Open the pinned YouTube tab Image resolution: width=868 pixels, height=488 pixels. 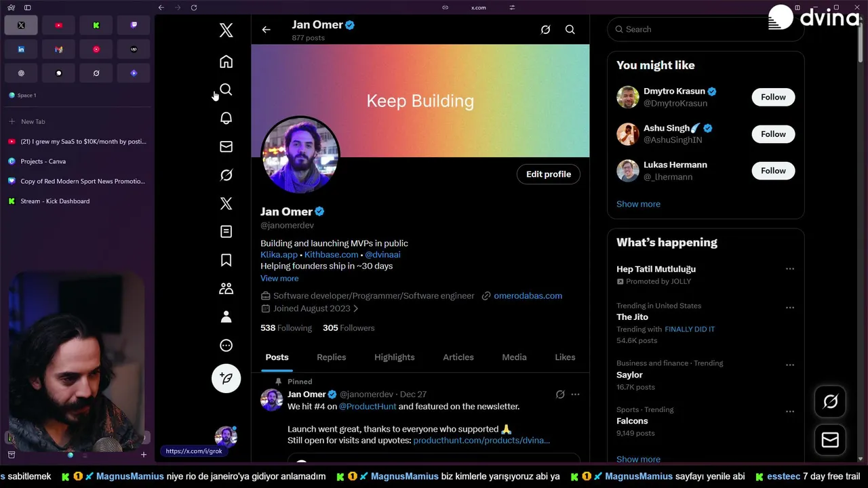pos(58,25)
